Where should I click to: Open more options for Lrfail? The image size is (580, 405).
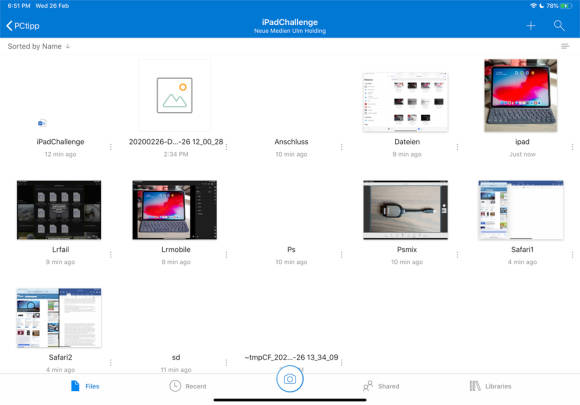111,254
